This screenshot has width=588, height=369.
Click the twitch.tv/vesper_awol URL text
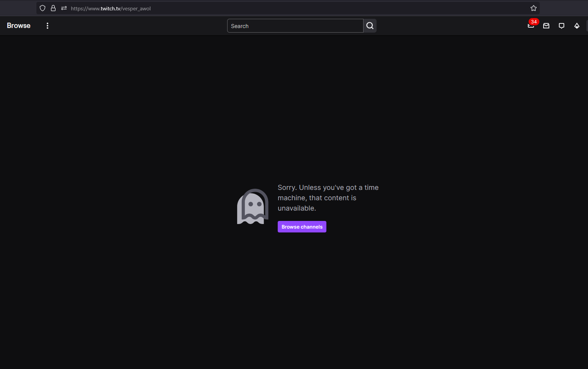coord(111,8)
